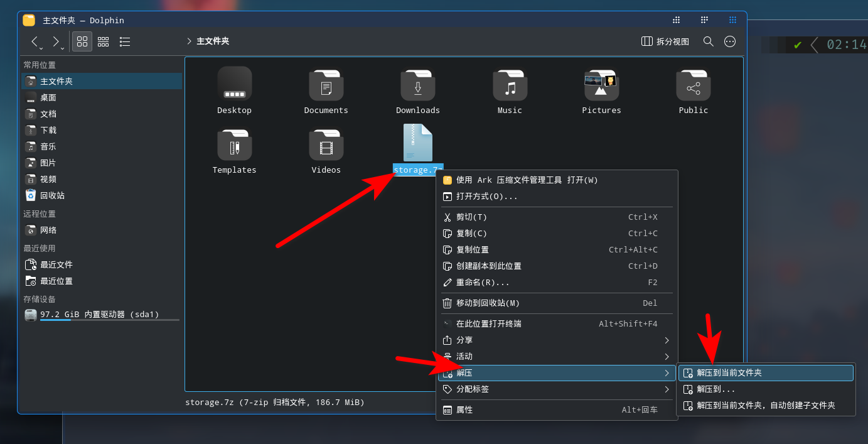The image size is (868, 444).
Task: Open the search bar via magnifier icon
Action: (x=708, y=41)
